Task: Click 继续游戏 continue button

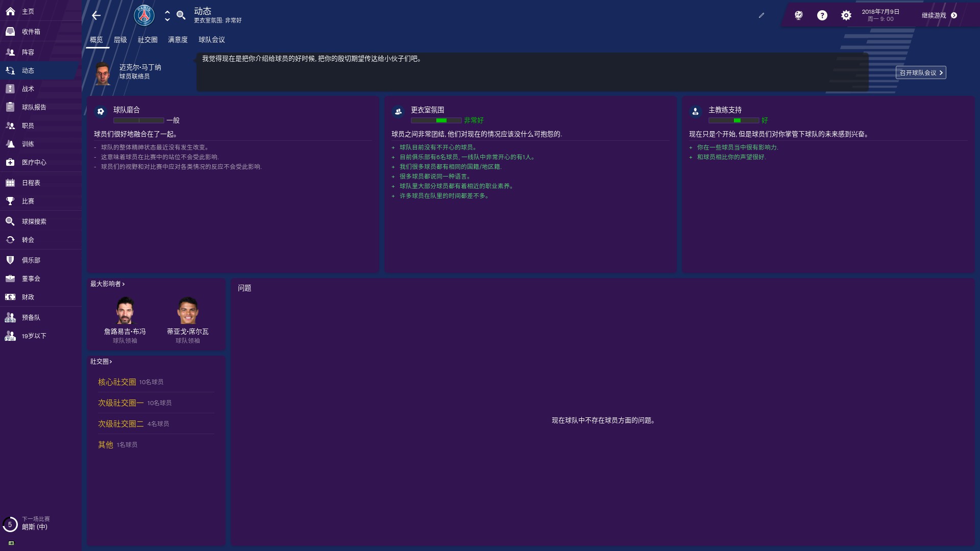Action: point(939,15)
